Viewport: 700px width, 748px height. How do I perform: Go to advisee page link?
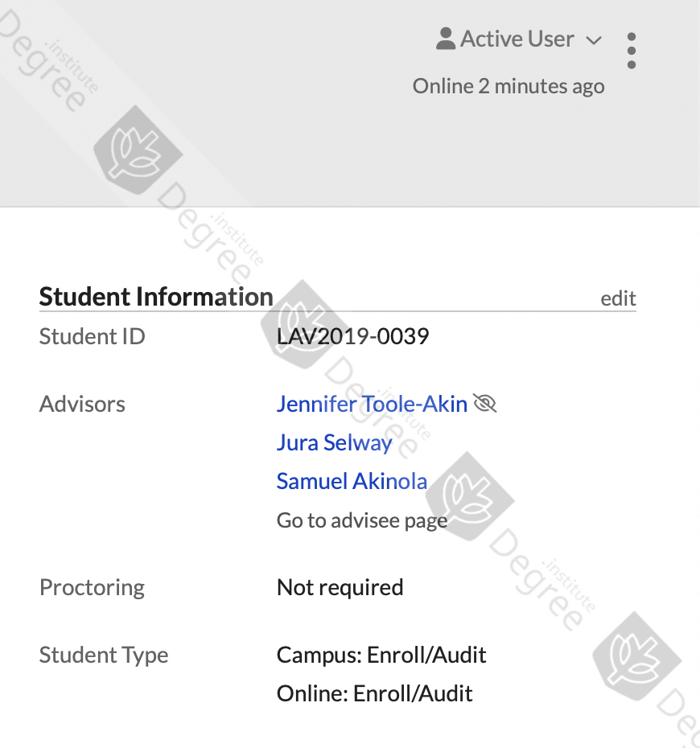coord(362,520)
